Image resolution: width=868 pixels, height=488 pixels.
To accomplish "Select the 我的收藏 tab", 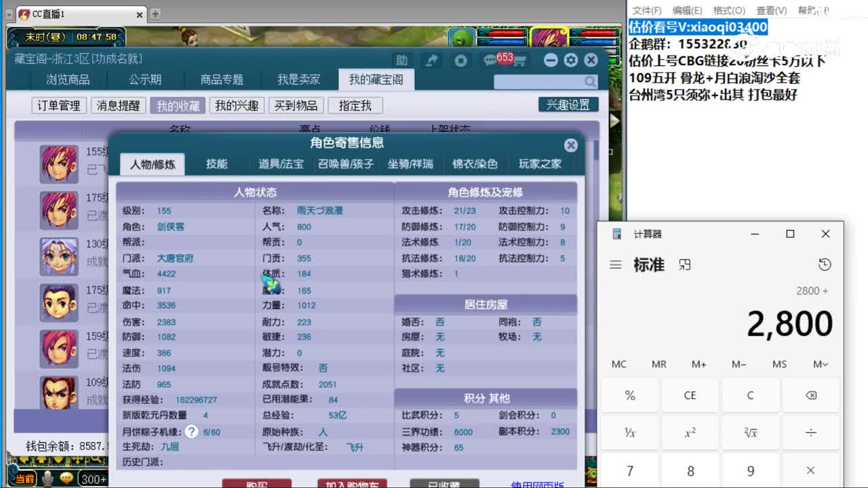I will pos(177,105).
